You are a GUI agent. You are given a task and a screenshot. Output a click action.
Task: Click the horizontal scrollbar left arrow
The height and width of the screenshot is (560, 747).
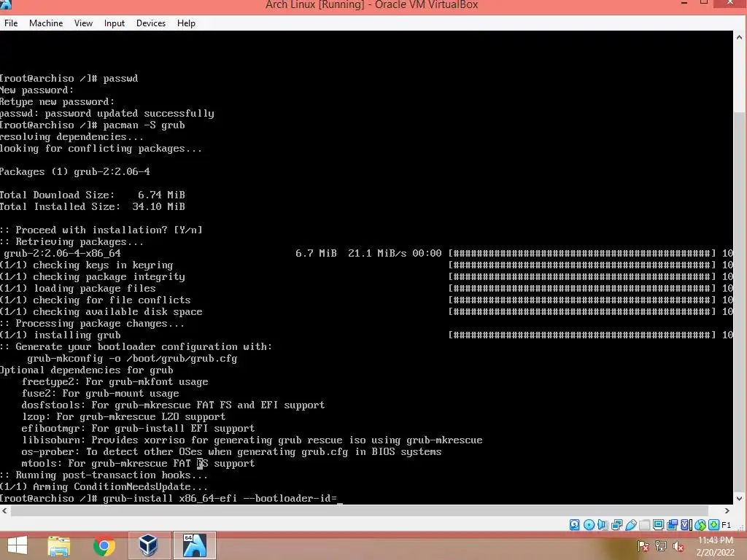pos(5,510)
